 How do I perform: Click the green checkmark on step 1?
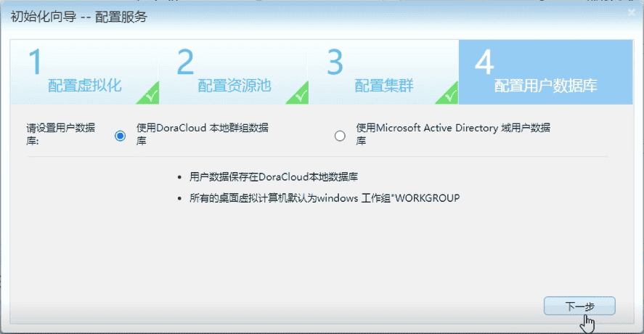coord(150,94)
